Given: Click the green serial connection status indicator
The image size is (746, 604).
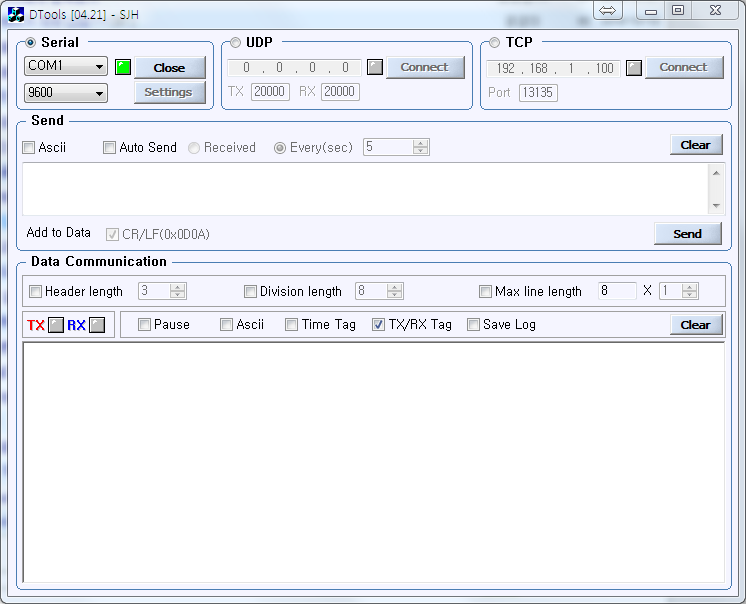Looking at the screenshot, I should click(x=123, y=68).
